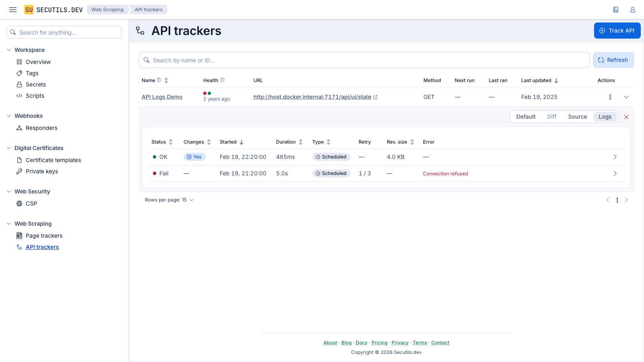This screenshot has height=362, width=644.
Task: Click the Health column help icon
Action: tap(222, 80)
